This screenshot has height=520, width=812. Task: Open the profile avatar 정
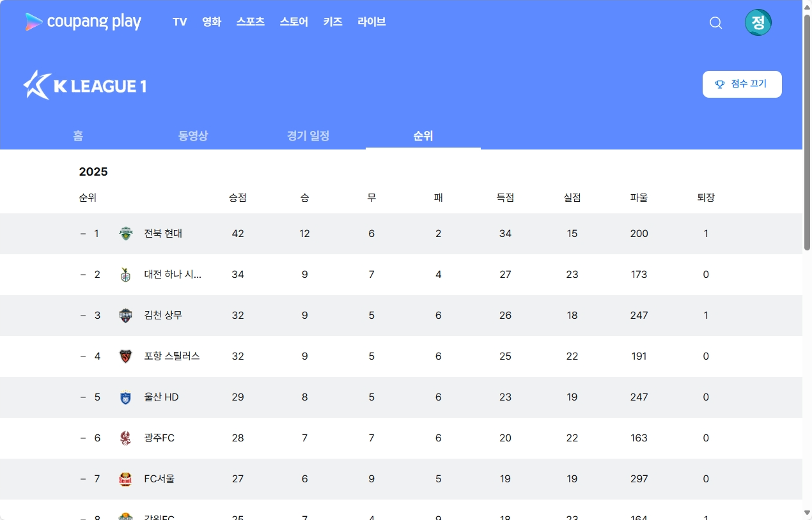(x=758, y=22)
